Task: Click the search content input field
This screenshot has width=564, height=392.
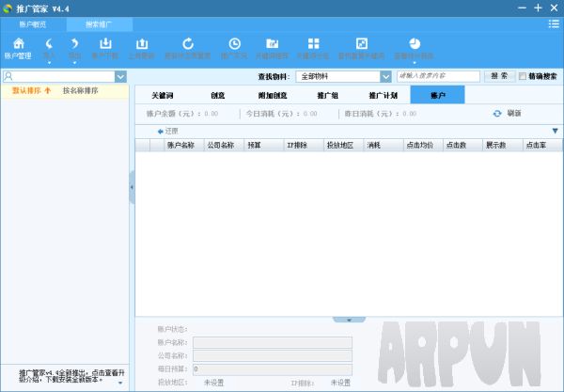Action: point(439,76)
